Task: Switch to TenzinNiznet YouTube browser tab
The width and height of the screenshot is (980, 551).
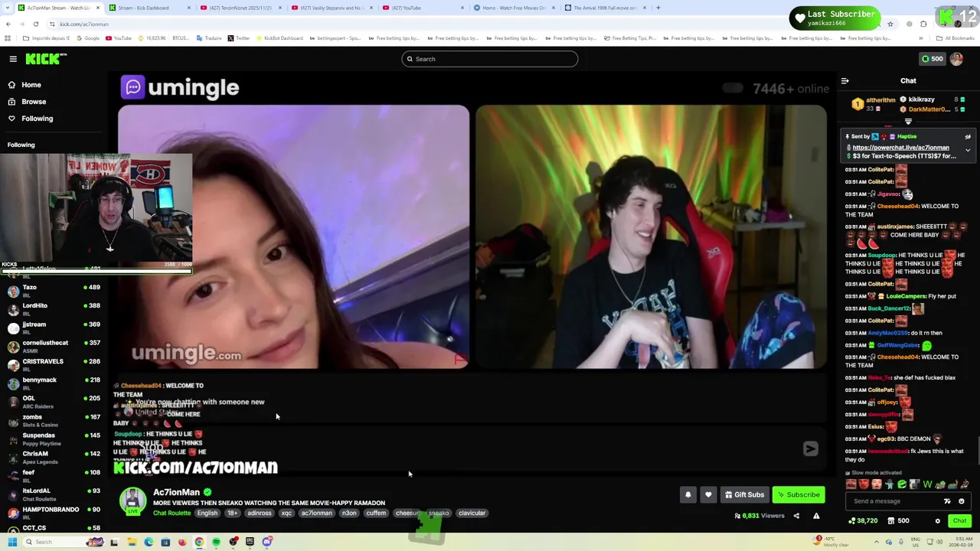Action: coord(240,8)
